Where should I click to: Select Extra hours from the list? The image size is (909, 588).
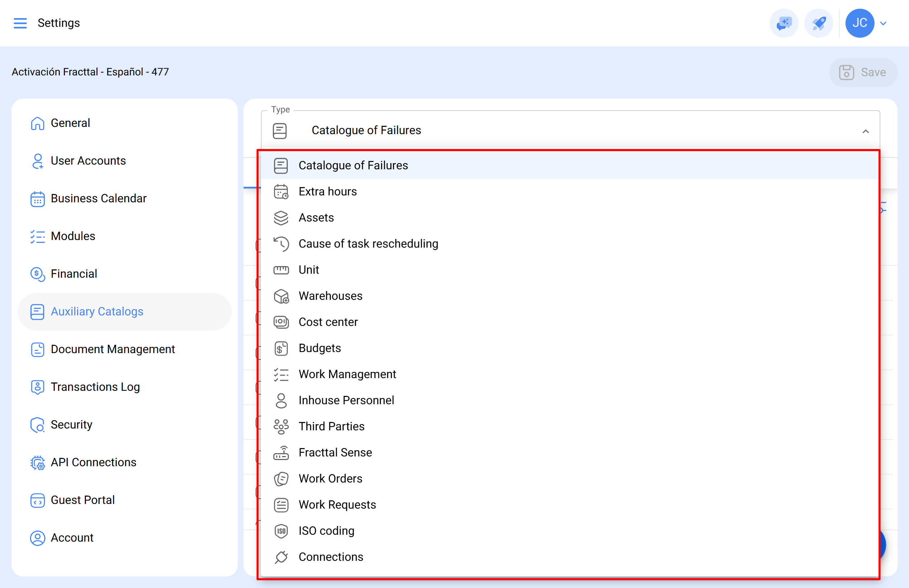(327, 191)
